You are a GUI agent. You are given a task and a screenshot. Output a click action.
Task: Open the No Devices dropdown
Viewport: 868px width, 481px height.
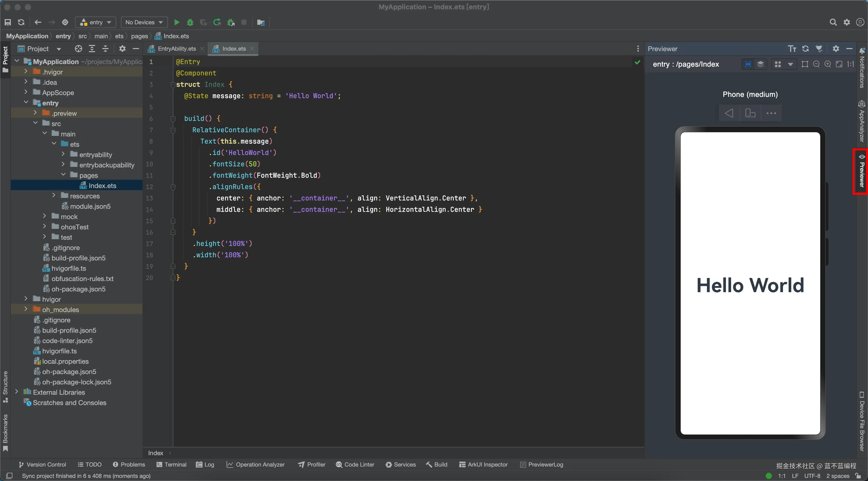[x=144, y=22]
